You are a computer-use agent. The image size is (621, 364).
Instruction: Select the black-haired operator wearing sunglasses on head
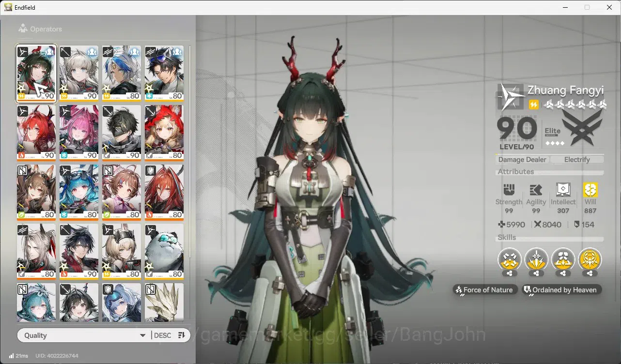[164, 74]
